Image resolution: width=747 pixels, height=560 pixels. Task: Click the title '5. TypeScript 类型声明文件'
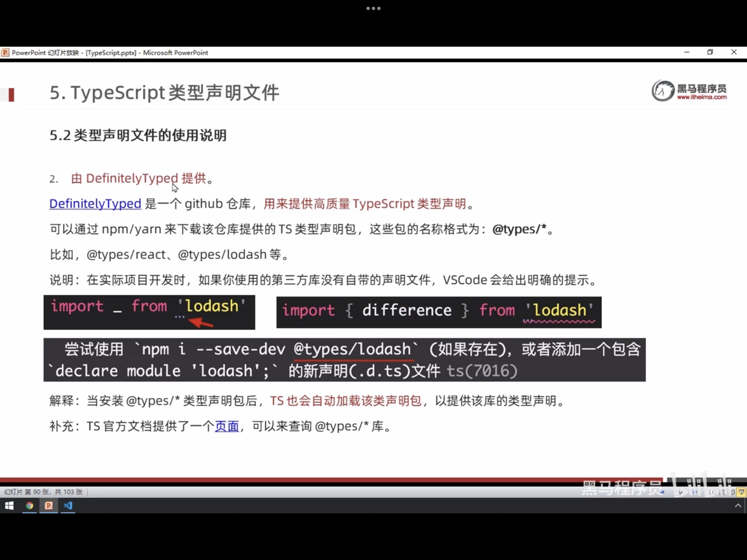click(165, 93)
